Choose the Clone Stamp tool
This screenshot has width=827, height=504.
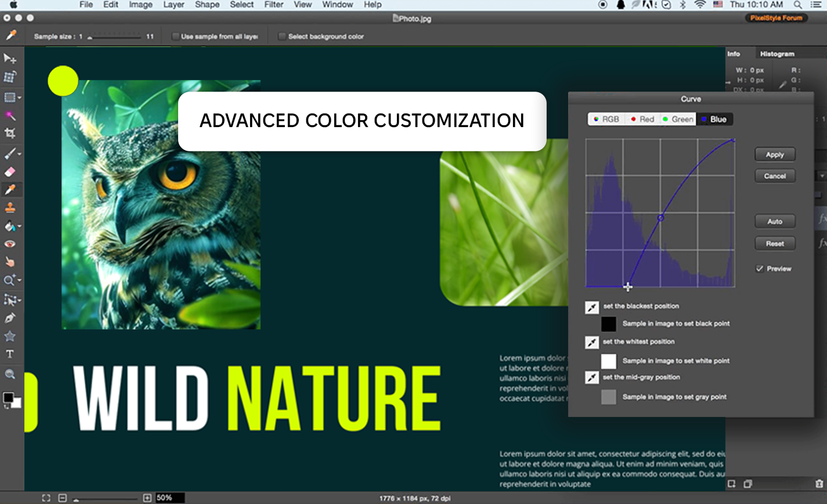(10, 208)
